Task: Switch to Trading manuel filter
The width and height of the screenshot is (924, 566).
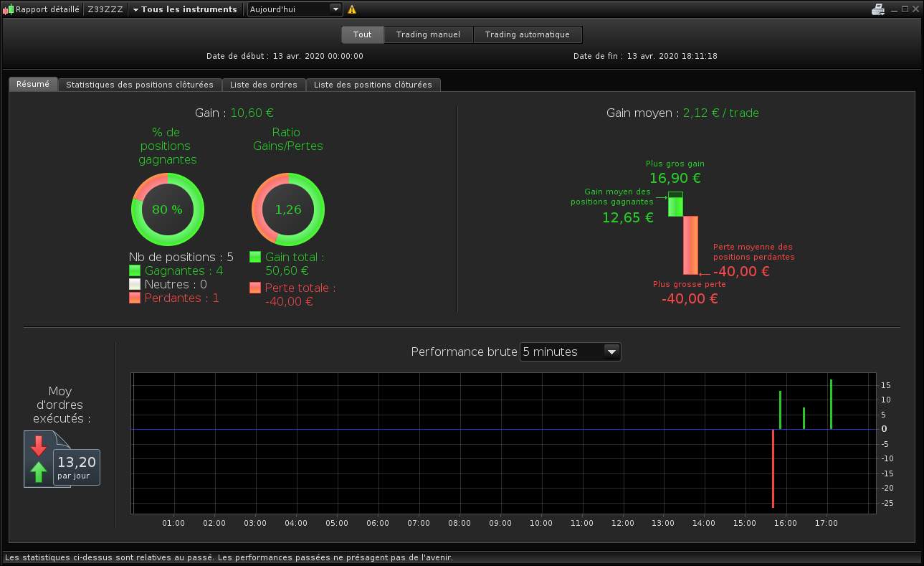Action: pos(429,34)
